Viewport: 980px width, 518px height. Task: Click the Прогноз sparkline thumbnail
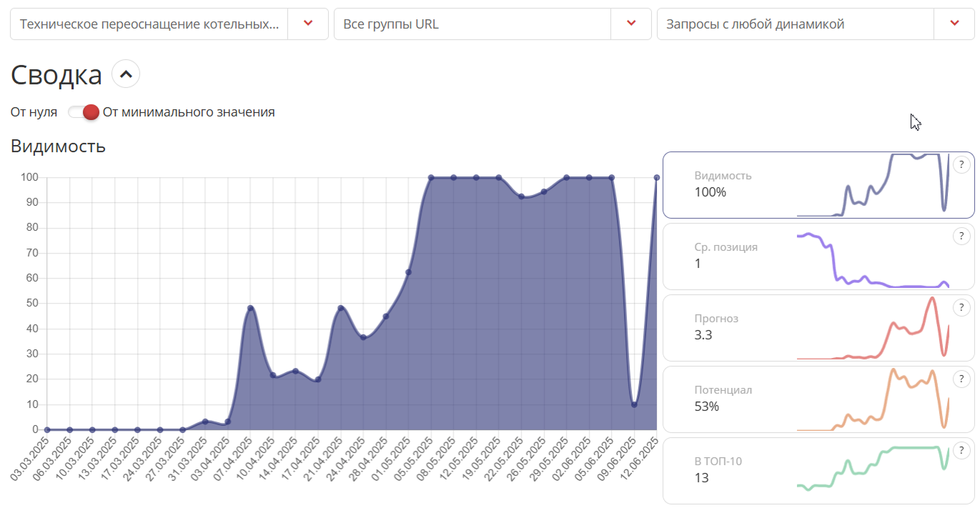pyautogui.click(x=873, y=327)
